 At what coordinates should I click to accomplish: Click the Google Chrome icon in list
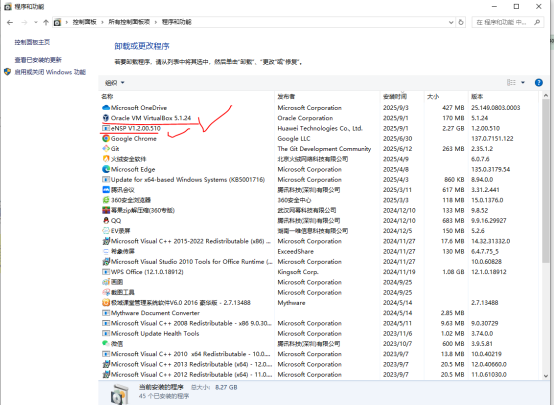[x=106, y=138]
